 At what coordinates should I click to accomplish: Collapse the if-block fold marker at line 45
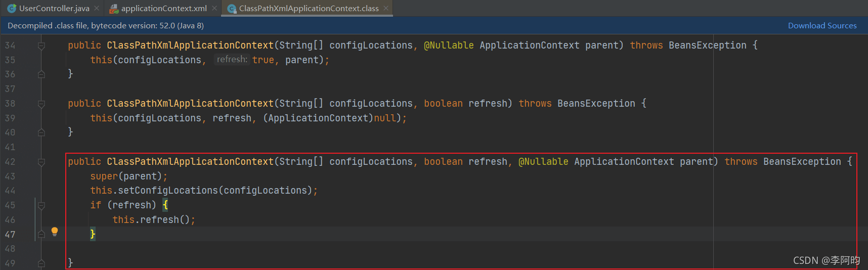(x=41, y=206)
